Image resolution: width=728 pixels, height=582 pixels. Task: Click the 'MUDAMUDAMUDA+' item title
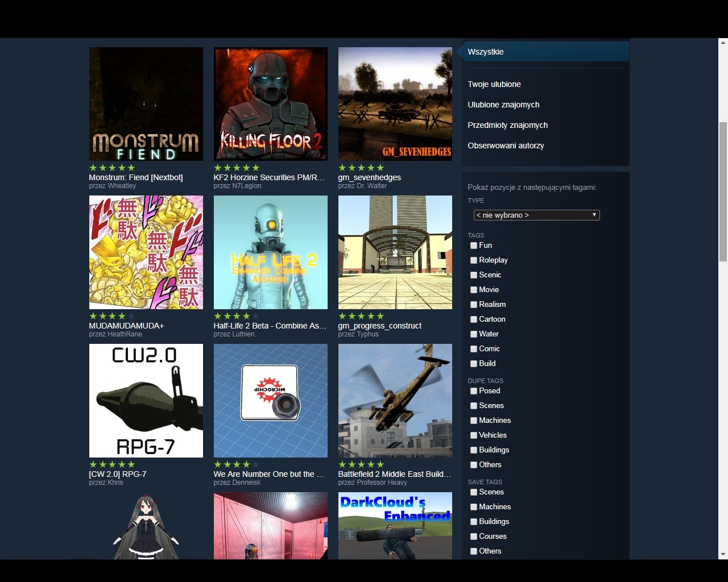126,326
